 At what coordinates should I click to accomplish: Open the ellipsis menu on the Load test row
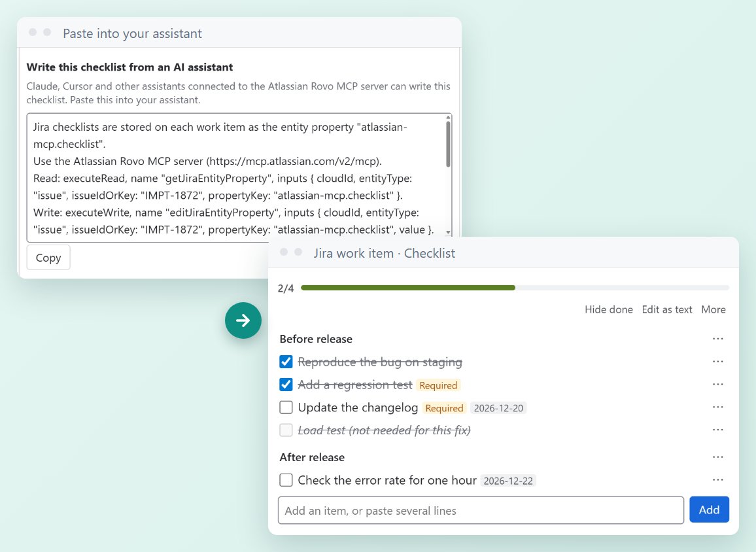[718, 430]
